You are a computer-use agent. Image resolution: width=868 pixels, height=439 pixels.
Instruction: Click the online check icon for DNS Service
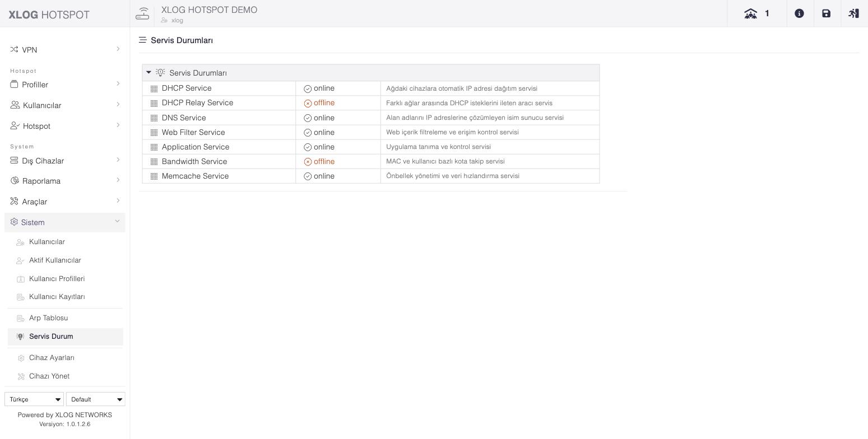(308, 118)
